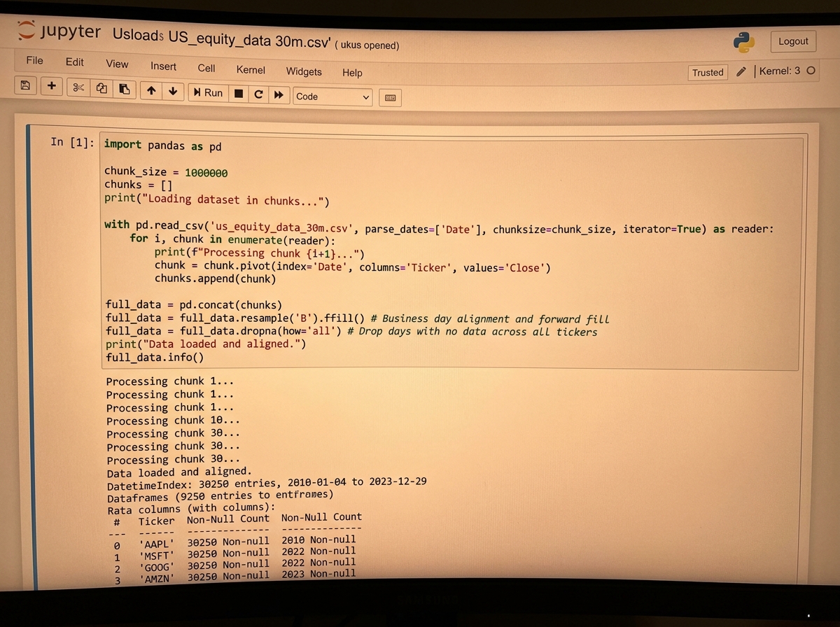This screenshot has width=840, height=627.
Task: Click the In [1] cell prompt
Action: (72, 142)
